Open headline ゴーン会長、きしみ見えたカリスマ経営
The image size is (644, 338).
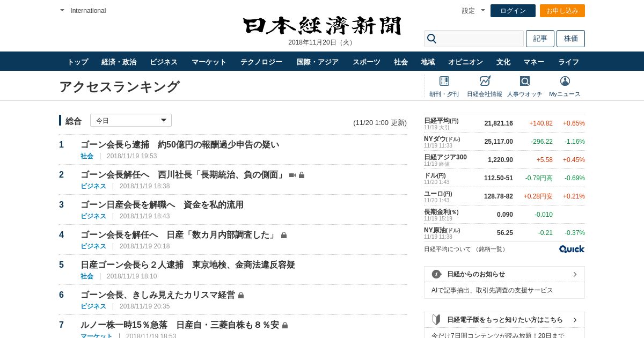(158, 295)
